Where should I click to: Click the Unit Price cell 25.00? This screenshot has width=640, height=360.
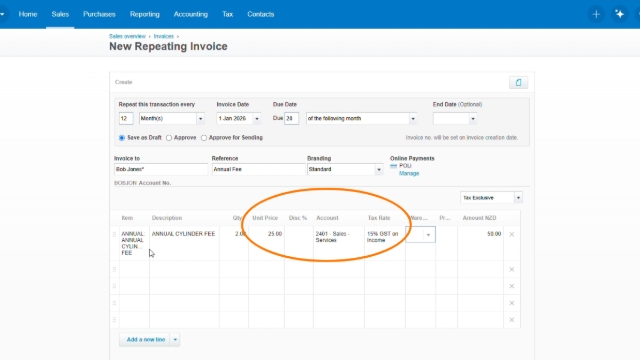coord(266,243)
